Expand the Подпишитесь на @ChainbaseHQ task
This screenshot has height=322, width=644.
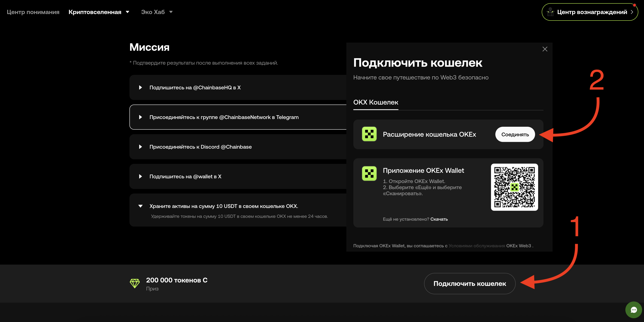tap(140, 87)
